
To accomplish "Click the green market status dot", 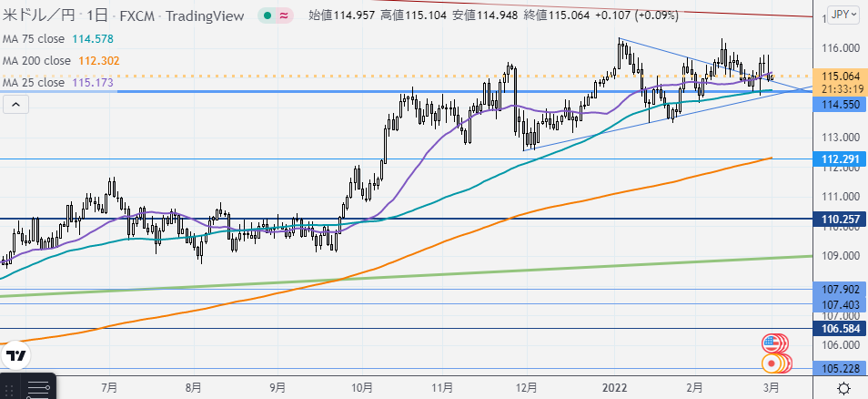I will 267,15.
